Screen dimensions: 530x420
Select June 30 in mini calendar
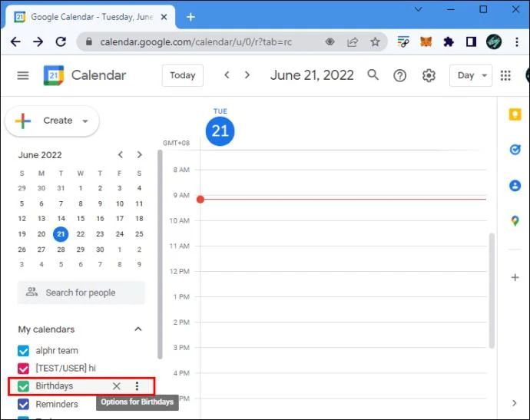pyautogui.click(x=100, y=250)
